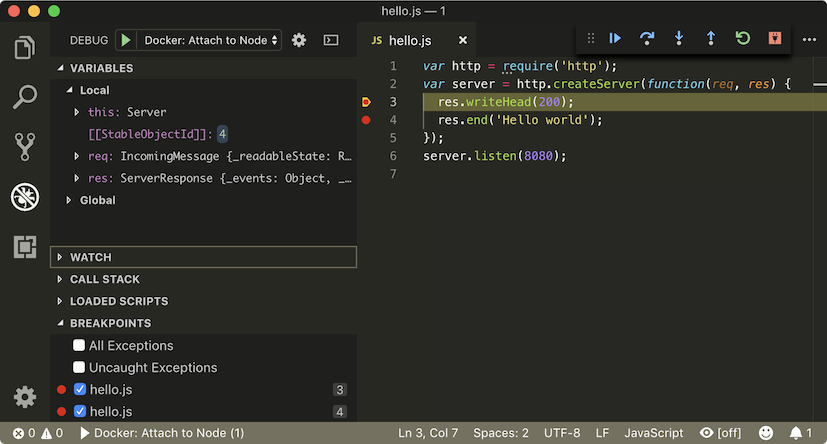
Task: Close the hello.js tab
Action: (463, 40)
